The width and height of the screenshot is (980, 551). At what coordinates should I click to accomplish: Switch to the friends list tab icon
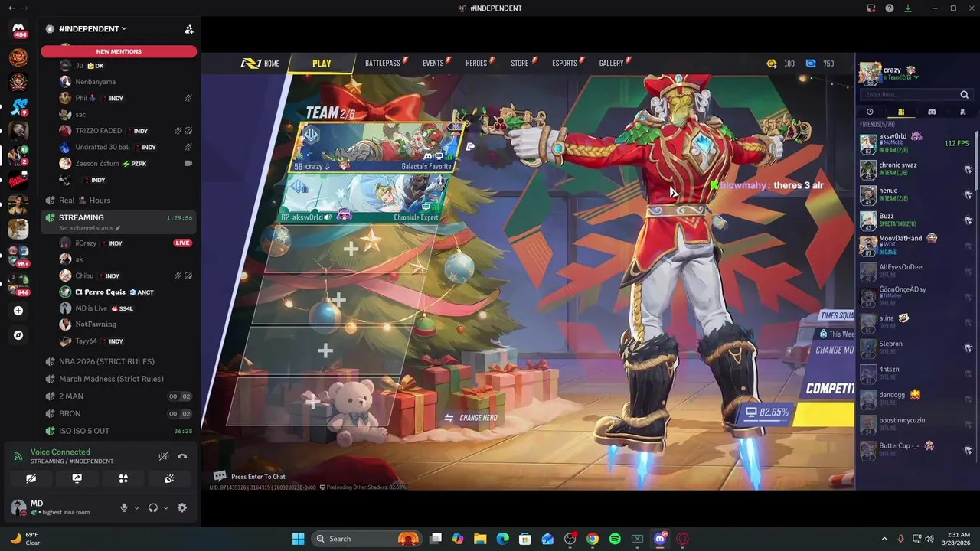901,112
